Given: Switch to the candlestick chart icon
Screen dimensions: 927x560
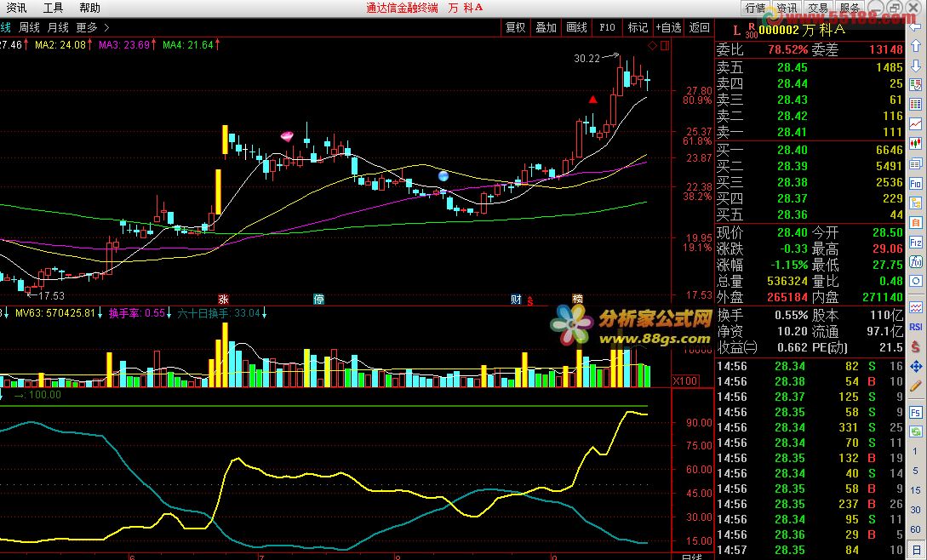Looking at the screenshot, I should [916, 143].
